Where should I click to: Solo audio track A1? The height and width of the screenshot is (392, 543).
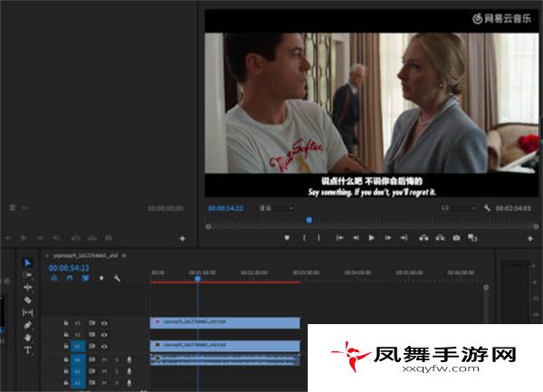117,359
